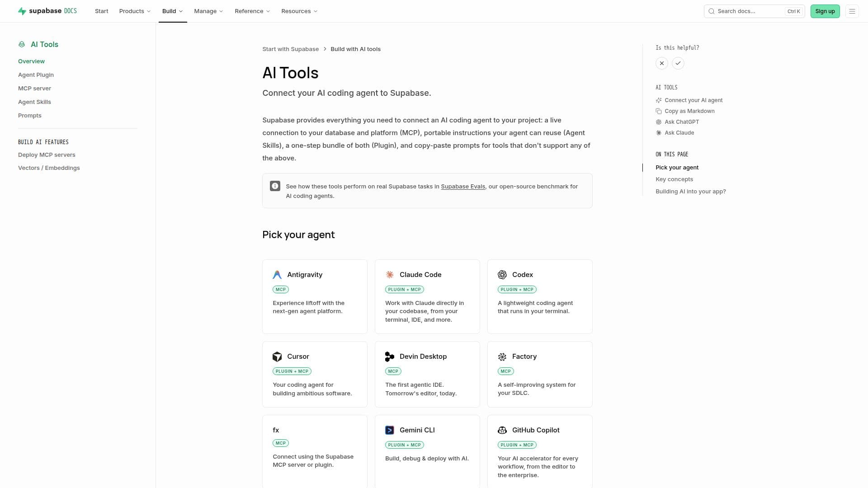This screenshot has width=868, height=488.
Task: Select Overview in the sidebar
Action: (31, 61)
